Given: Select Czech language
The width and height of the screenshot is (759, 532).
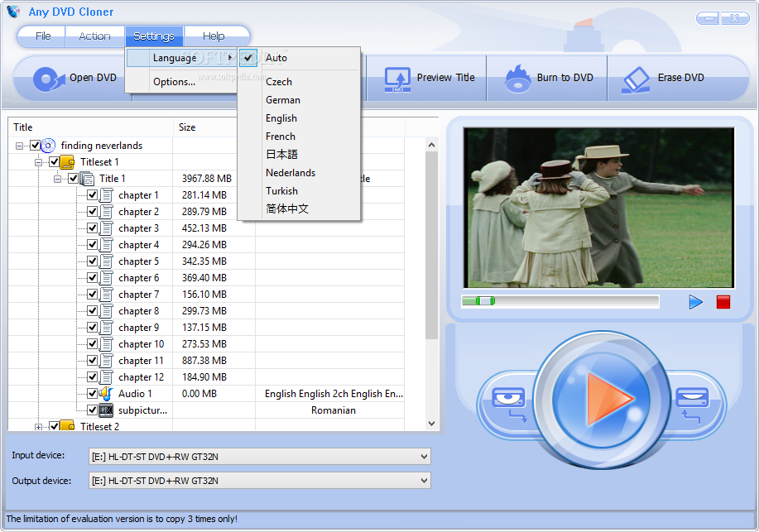Looking at the screenshot, I should [299, 82].
